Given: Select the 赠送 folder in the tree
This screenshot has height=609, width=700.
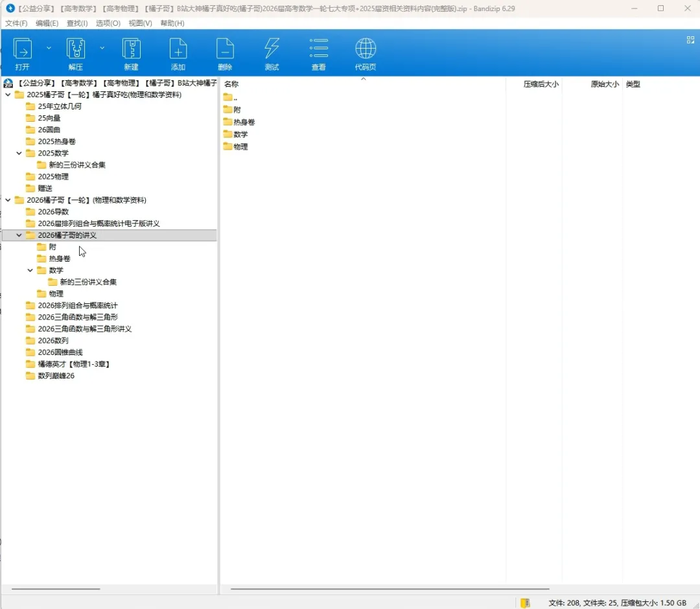Looking at the screenshot, I should pyautogui.click(x=40, y=189).
